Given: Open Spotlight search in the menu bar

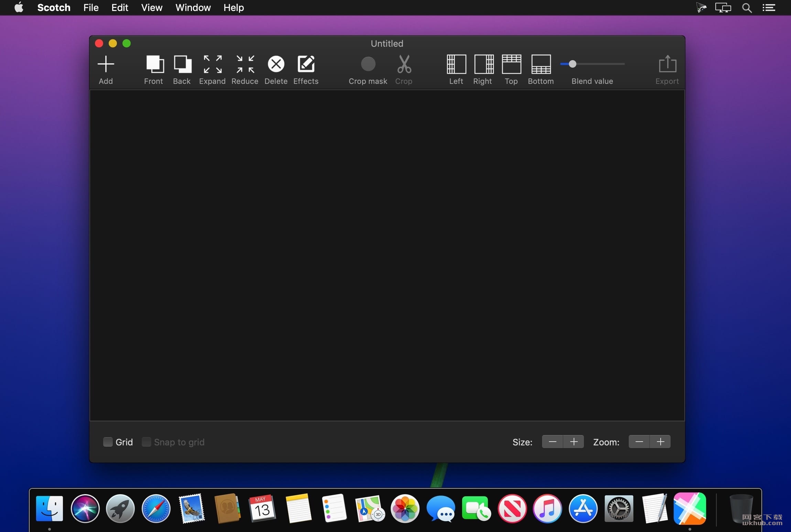Looking at the screenshot, I should (747, 8).
